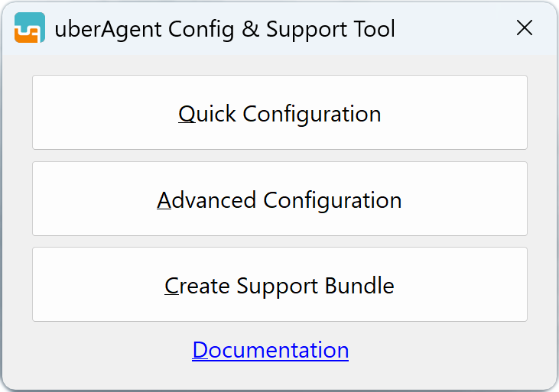Dismiss the dialog using the close button
559x392 pixels.
(x=525, y=28)
